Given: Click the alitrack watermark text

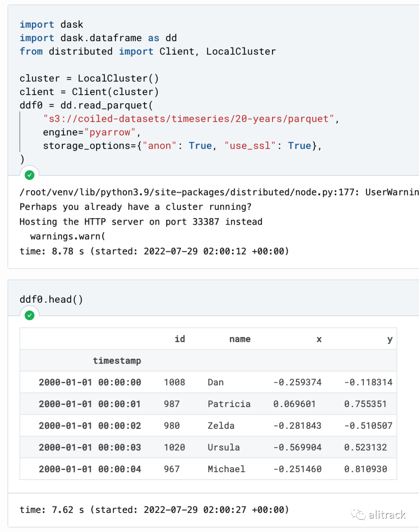Looking at the screenshot, I should [x=387, y=515].
